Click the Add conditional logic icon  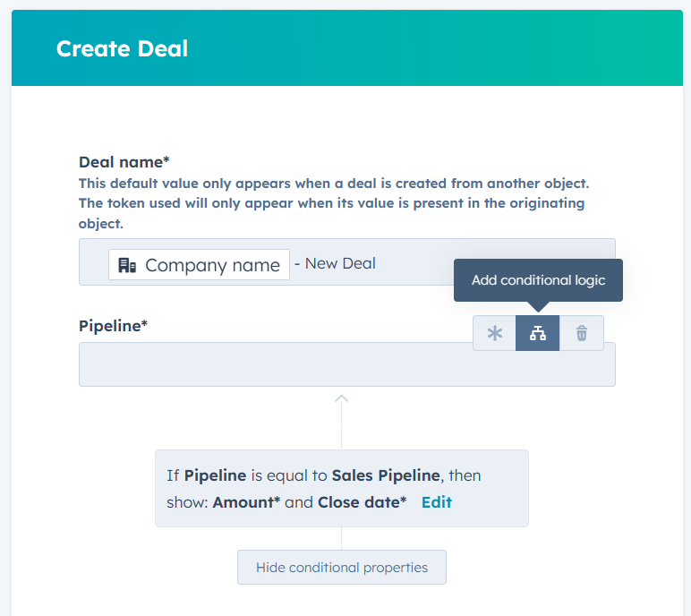[537, 333]
